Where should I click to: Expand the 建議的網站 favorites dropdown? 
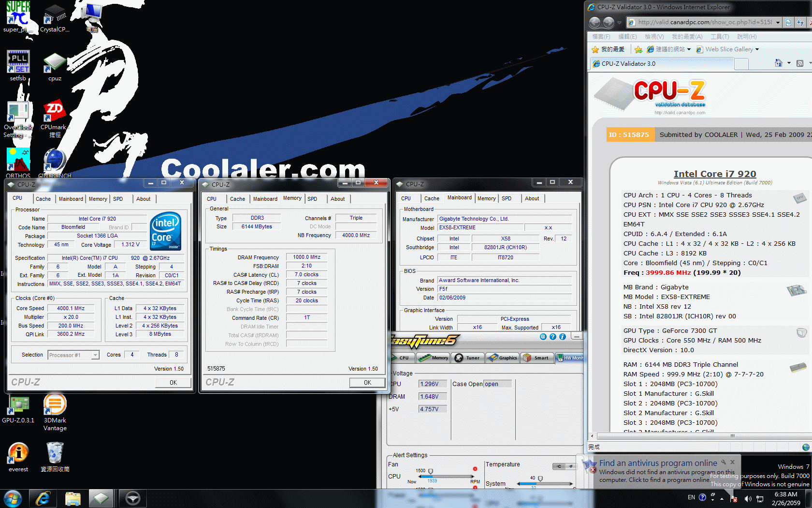[x=689, y=49]
